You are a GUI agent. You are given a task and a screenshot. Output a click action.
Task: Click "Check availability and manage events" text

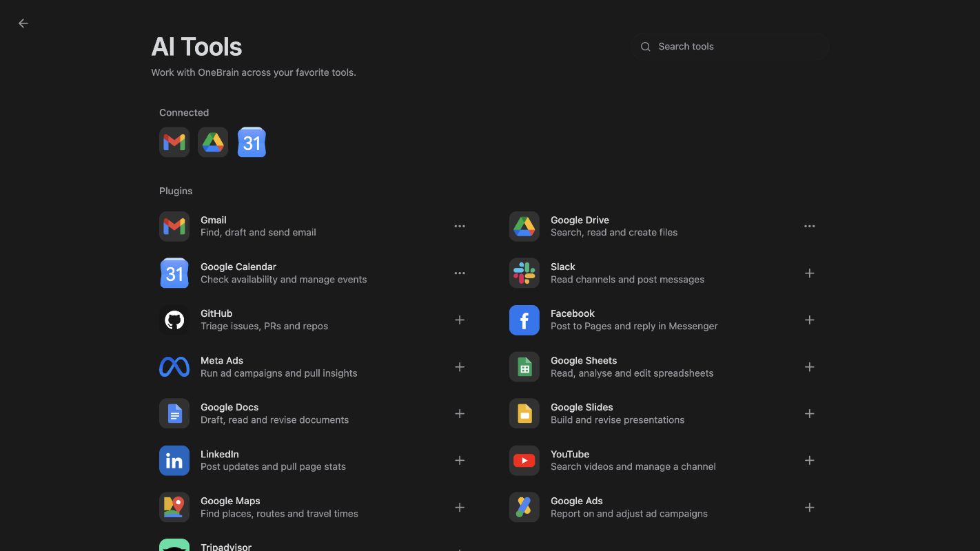click(x=283, y=279)
